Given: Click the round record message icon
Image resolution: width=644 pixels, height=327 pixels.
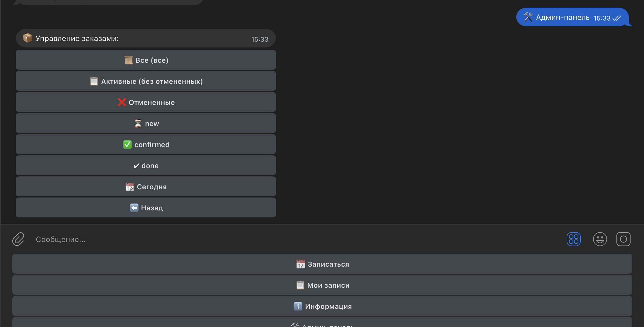Looking at the screenshot, I should pyautogui.click(x=623, y=239).
